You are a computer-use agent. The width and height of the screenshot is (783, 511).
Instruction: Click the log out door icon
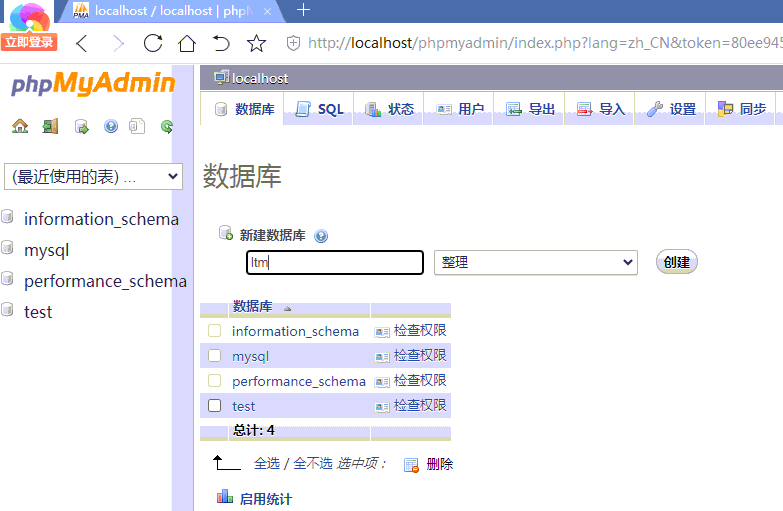pos(50,126)
